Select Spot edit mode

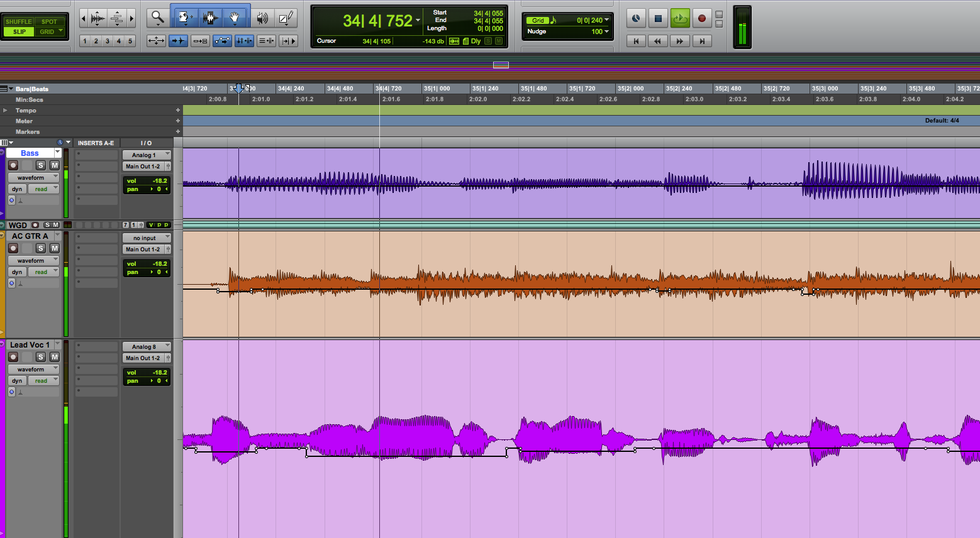tap(50, 21)
